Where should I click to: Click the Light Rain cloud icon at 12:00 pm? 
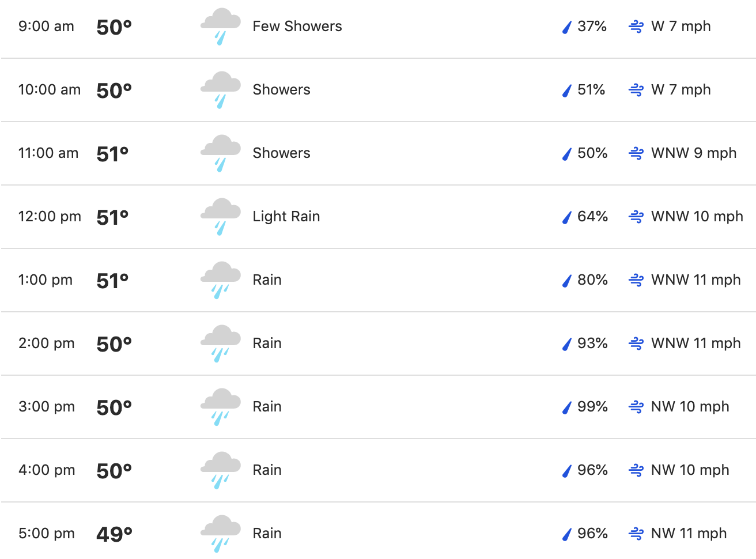(x=221, y=217)
